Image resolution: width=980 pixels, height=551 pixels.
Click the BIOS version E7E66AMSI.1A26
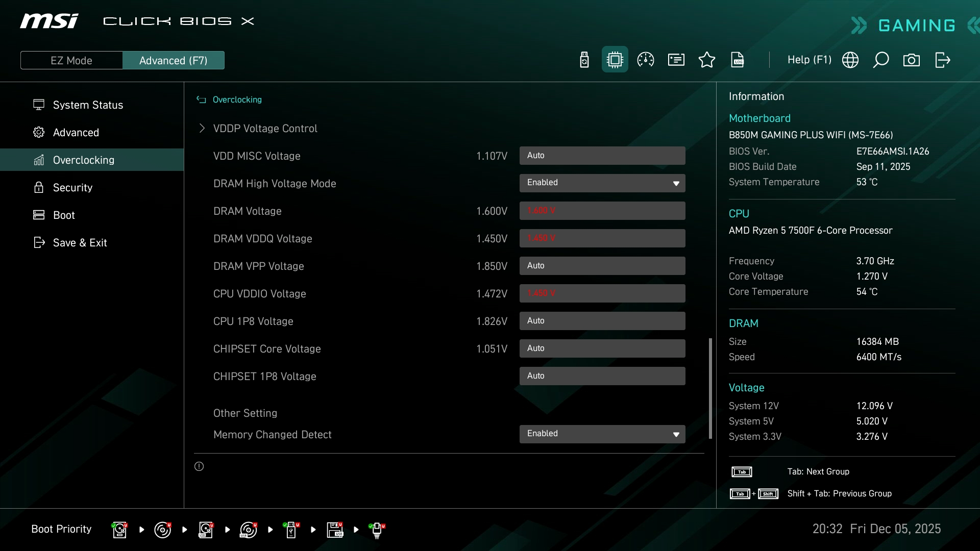click(893, 152)
